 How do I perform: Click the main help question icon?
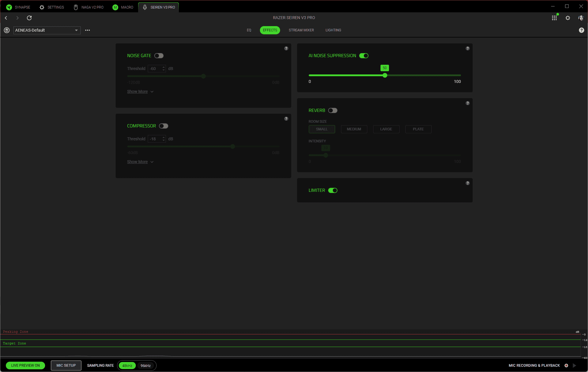(582, 30)
